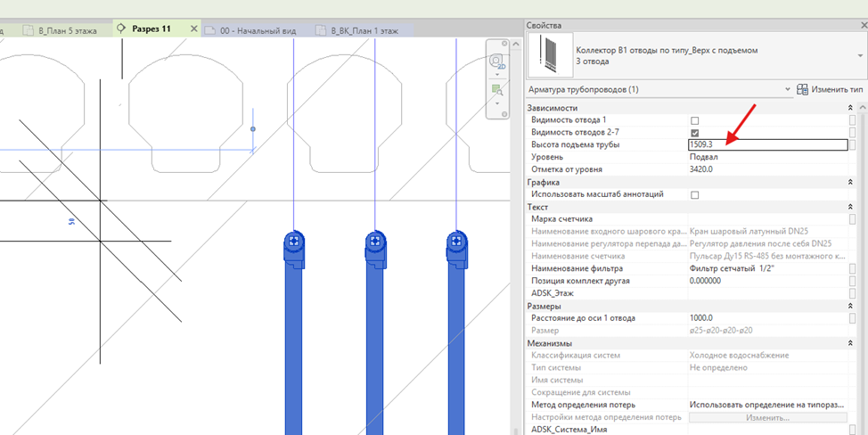Click associate parameter button for Высота подъема трубы
This screenshot has height=435, width=868.
(x=853, y=145)
